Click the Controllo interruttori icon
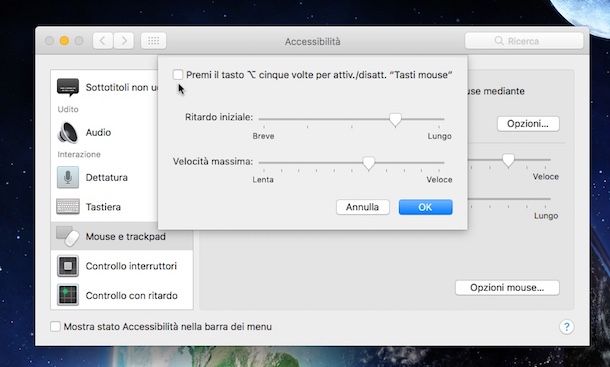Viewport: 610px width, 367px height. 68,266
